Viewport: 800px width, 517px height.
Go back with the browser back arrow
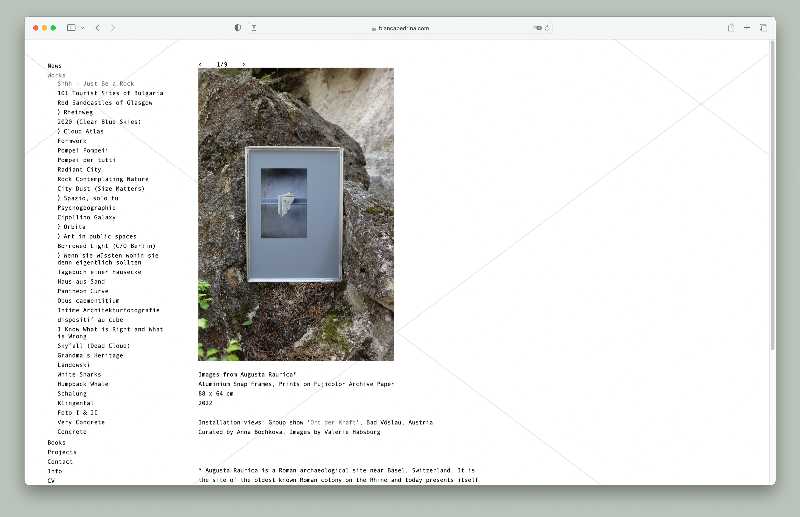(x=97, y=28)
